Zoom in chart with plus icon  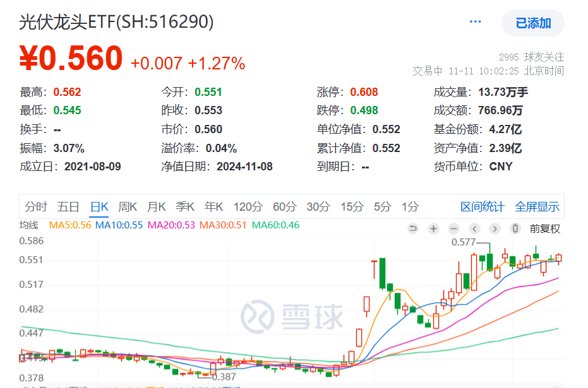433,228
